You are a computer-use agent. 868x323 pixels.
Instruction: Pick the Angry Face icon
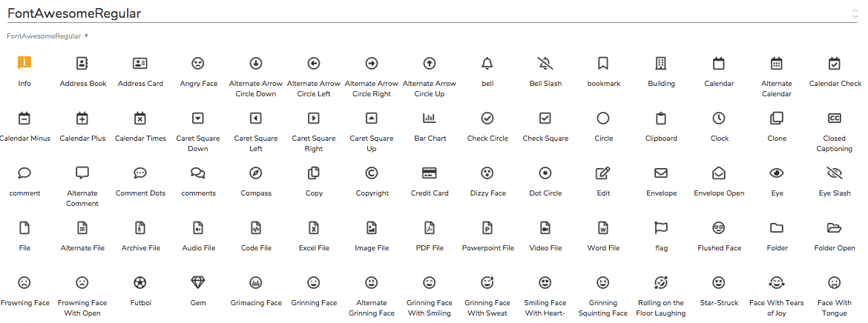click(x=197, y=63)
